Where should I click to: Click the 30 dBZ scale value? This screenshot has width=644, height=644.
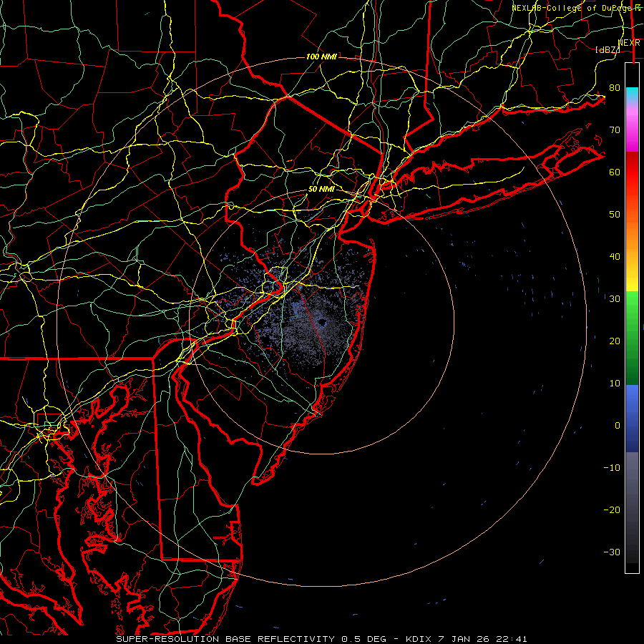pos(615,299)
